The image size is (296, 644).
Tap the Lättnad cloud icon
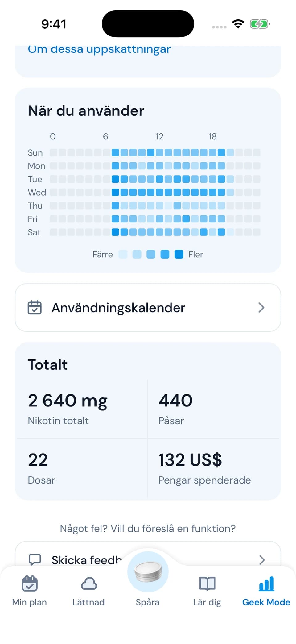[x=89, y=583]
